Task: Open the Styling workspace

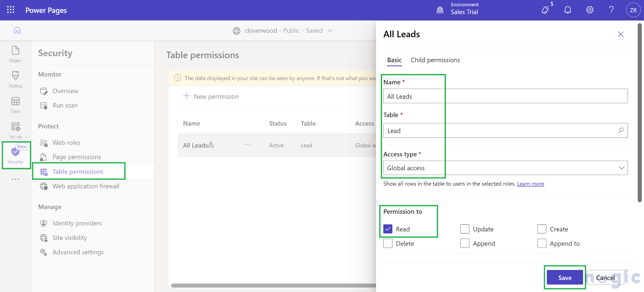Action: coord(15,79)
